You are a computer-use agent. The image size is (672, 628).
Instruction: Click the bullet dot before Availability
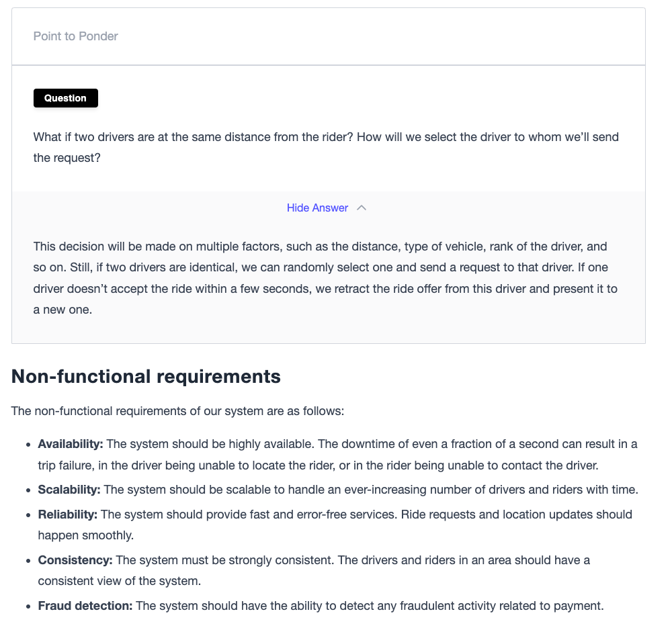point(28,445)
